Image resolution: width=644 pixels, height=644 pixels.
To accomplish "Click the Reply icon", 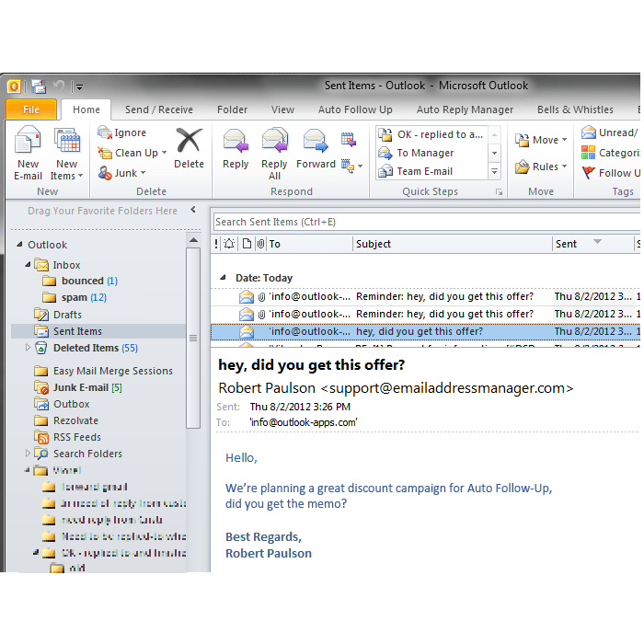I will [236, 141].
